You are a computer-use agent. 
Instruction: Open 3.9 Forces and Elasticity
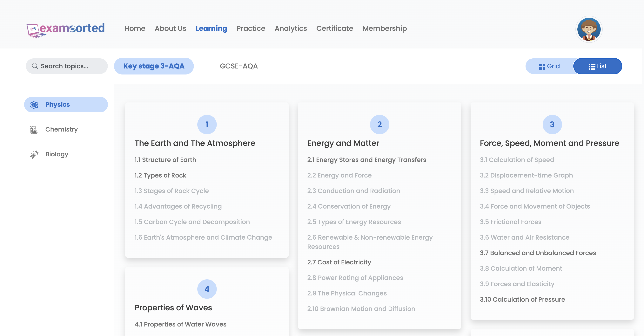click(x=517, y=284)
